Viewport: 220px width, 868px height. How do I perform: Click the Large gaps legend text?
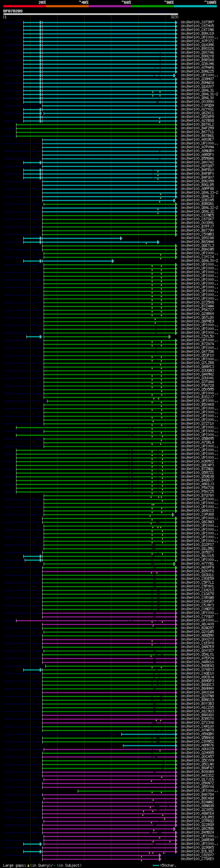[42, 865]
